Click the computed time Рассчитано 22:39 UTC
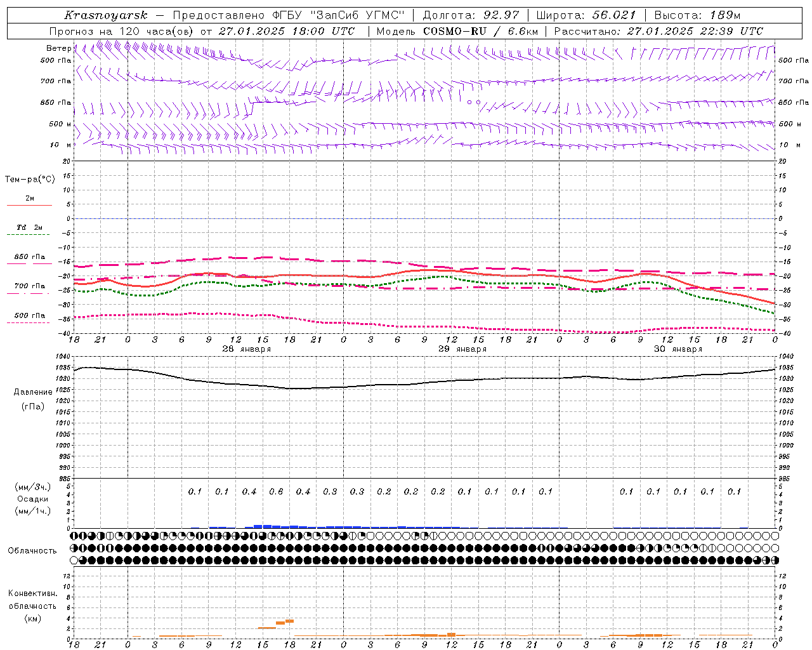 click(658, 31)
